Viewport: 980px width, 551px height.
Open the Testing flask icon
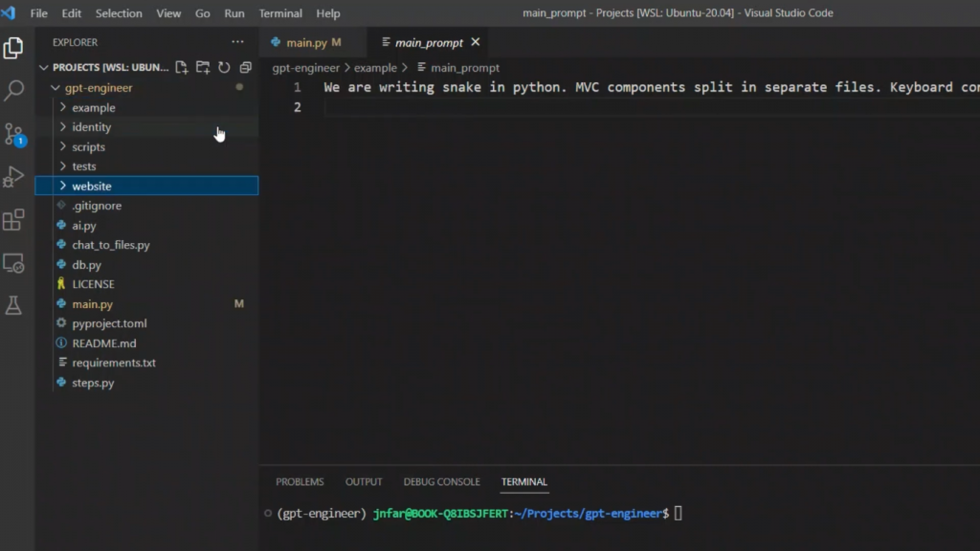tap(13, 305)
